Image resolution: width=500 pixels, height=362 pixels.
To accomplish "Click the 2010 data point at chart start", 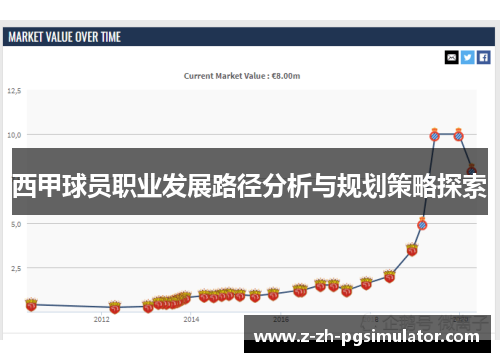I will (x=31, y=304).
